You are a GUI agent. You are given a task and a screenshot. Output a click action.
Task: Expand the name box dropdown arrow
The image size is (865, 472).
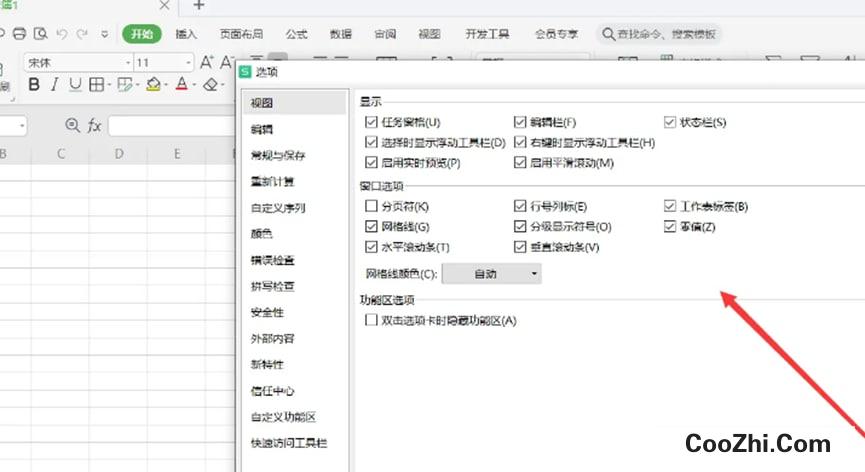tap(22, 126)
